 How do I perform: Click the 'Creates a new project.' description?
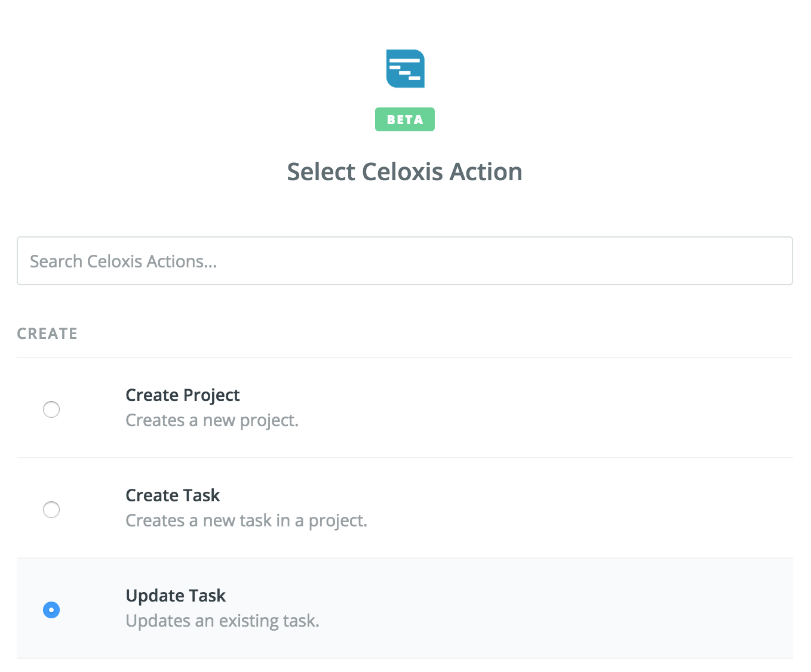tap(211, 421)
